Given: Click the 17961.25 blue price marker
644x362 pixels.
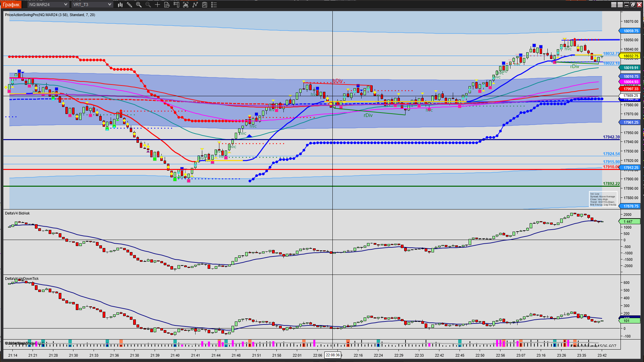Looking at the screenshot, I should (x=630, y=123).
